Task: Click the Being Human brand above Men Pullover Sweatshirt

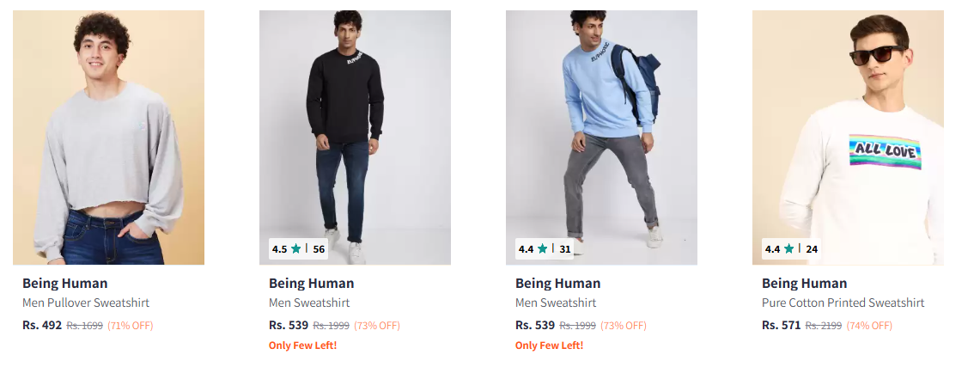Action: 65,283
